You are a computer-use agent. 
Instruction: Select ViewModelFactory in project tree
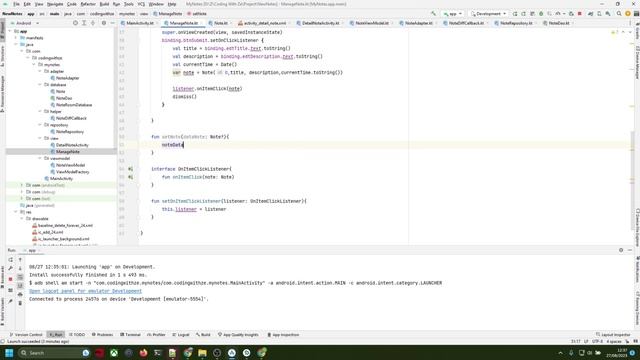73,172
